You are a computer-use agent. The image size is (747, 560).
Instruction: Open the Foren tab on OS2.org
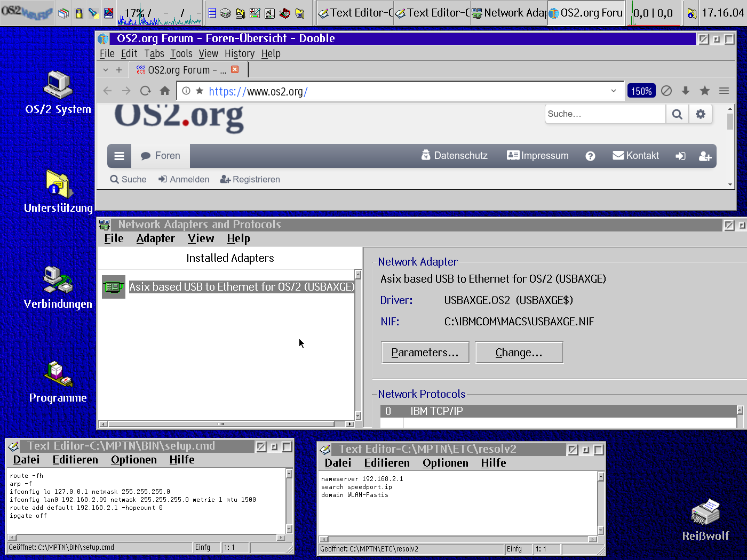click(x=161, y=156)
